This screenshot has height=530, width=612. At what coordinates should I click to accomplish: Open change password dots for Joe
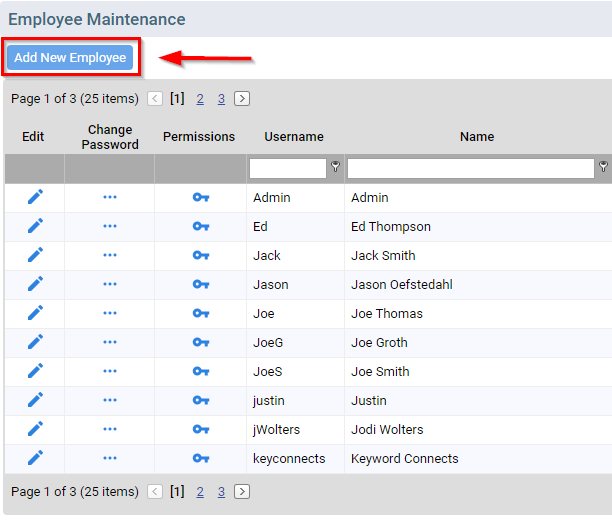click(110, 313)
